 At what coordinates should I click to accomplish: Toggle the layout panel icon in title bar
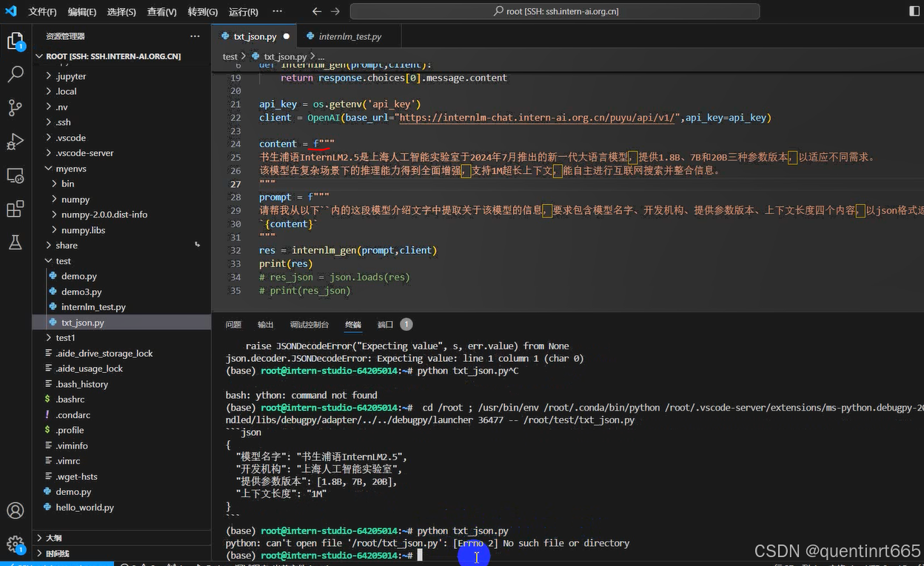coord(915,11)
